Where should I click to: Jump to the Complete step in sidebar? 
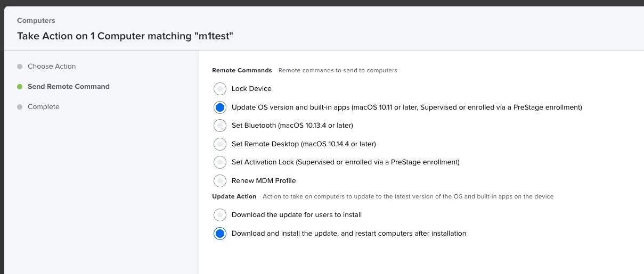pos(44,107)
